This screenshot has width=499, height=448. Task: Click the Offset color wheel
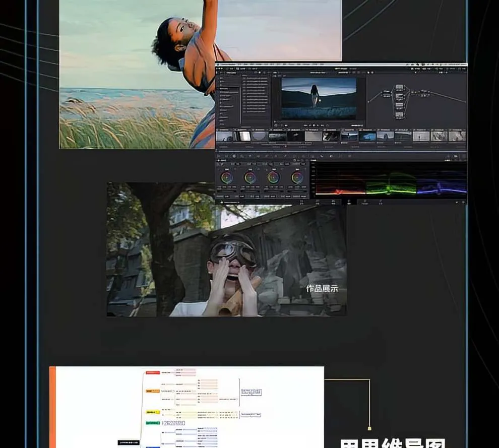point(297,177)
